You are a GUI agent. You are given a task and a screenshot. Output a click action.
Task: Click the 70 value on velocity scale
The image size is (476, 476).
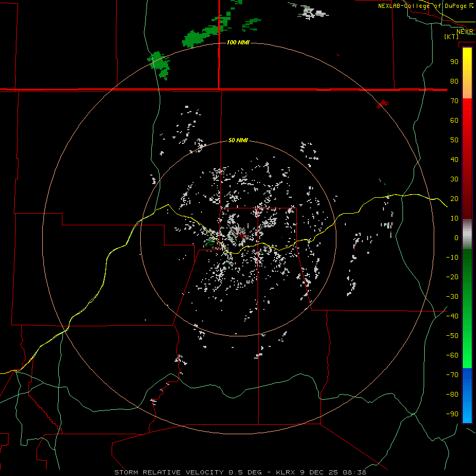454,101
